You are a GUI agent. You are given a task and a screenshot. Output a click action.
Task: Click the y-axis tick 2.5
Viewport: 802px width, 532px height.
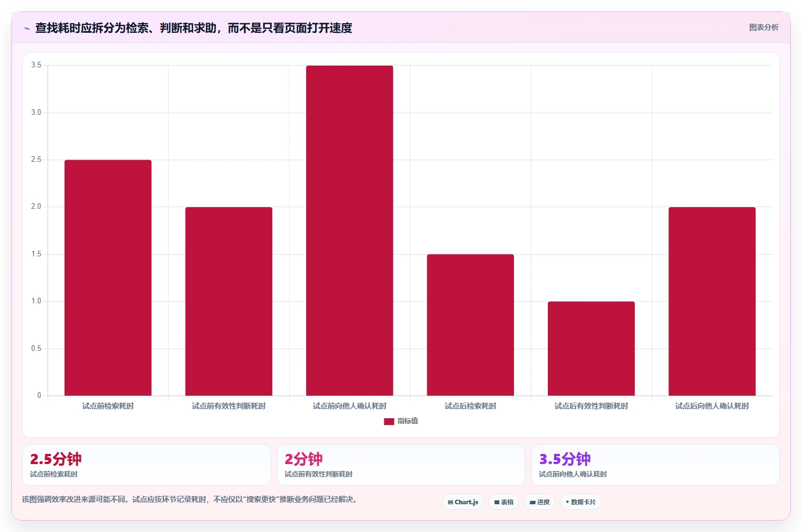[x=36, y=160]
